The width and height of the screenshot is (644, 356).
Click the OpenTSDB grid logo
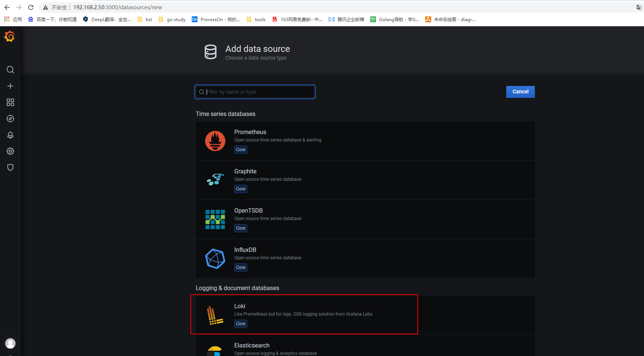tap(215, 219)
